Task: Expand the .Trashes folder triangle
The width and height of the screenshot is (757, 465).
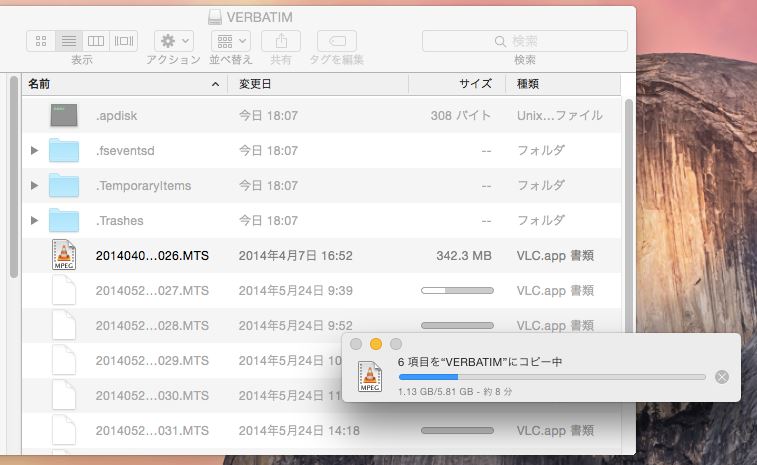Action: pos(35,221)
